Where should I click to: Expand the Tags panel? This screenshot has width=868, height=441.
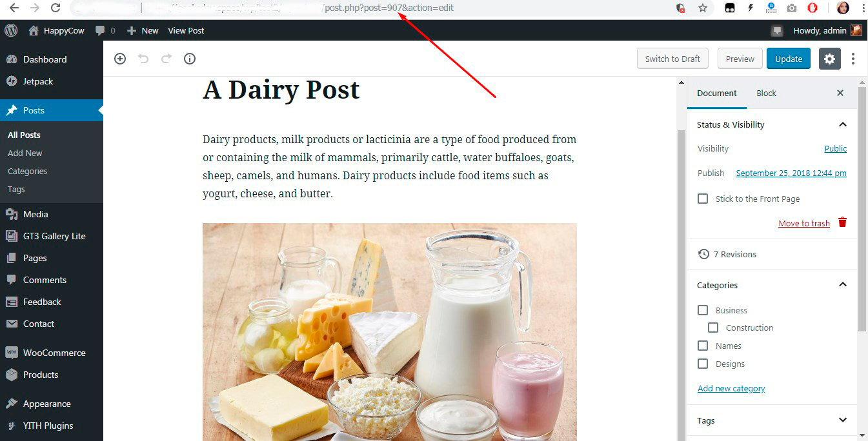(842, 420)
